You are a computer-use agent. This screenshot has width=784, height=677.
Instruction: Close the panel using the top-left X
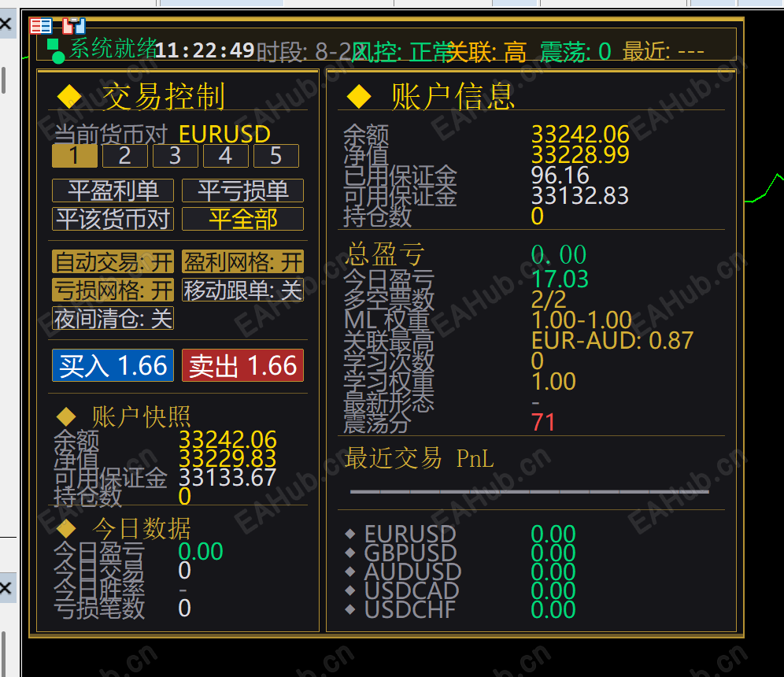(6, 24)
